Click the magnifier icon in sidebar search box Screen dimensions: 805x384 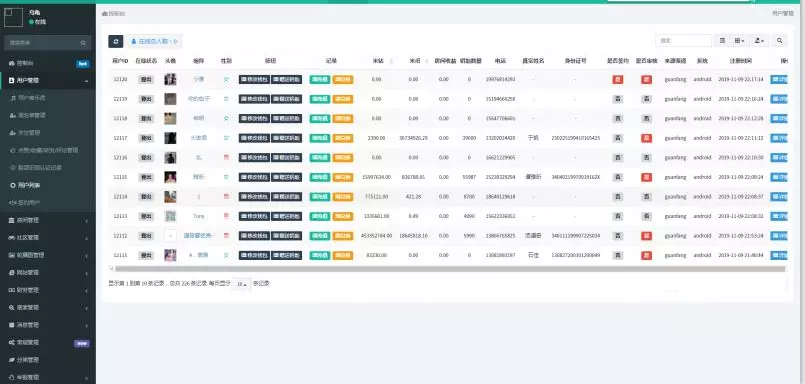(83, 43)
